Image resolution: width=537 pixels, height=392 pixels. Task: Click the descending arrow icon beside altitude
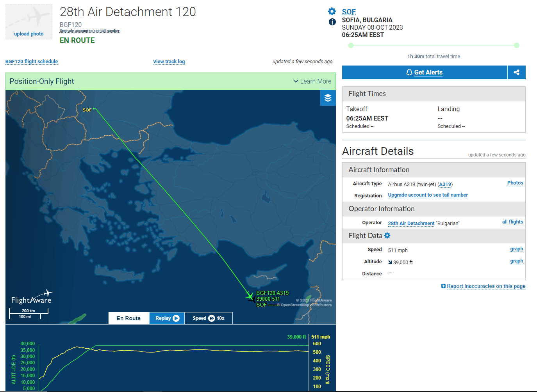coord(390,262)
